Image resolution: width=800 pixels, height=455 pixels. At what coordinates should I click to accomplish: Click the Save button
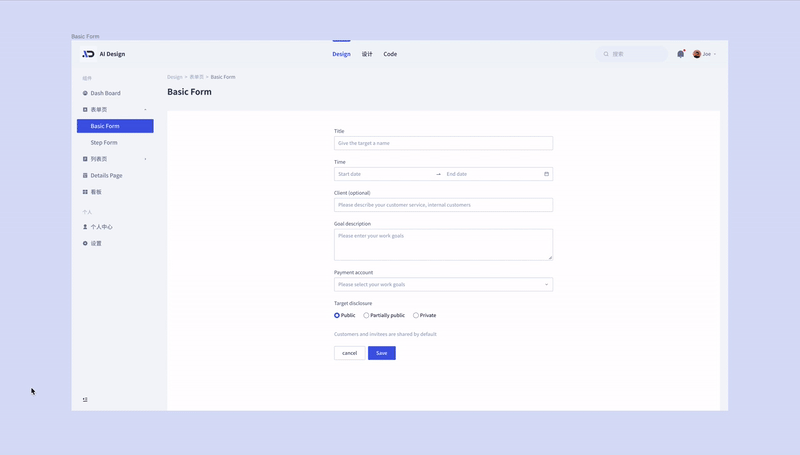(x=382, y=353)
